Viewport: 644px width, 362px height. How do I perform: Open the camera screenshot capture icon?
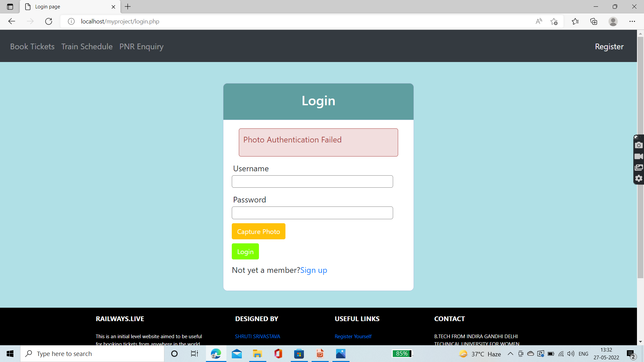pyautogui.click(x=639, y=145)
